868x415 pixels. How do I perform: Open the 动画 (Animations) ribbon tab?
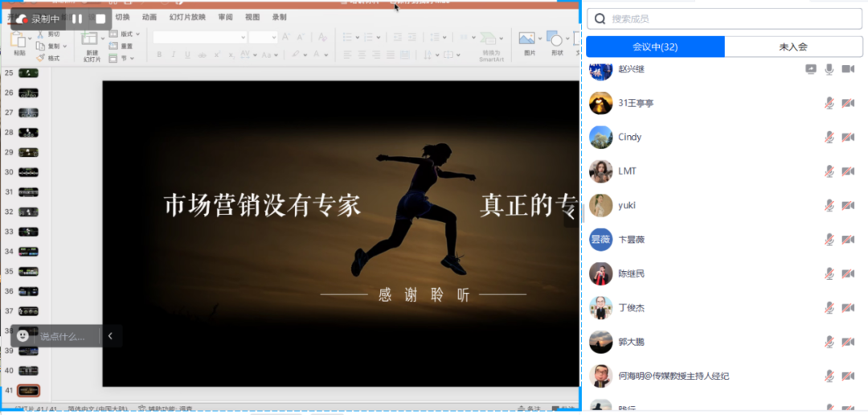(149, 17)
